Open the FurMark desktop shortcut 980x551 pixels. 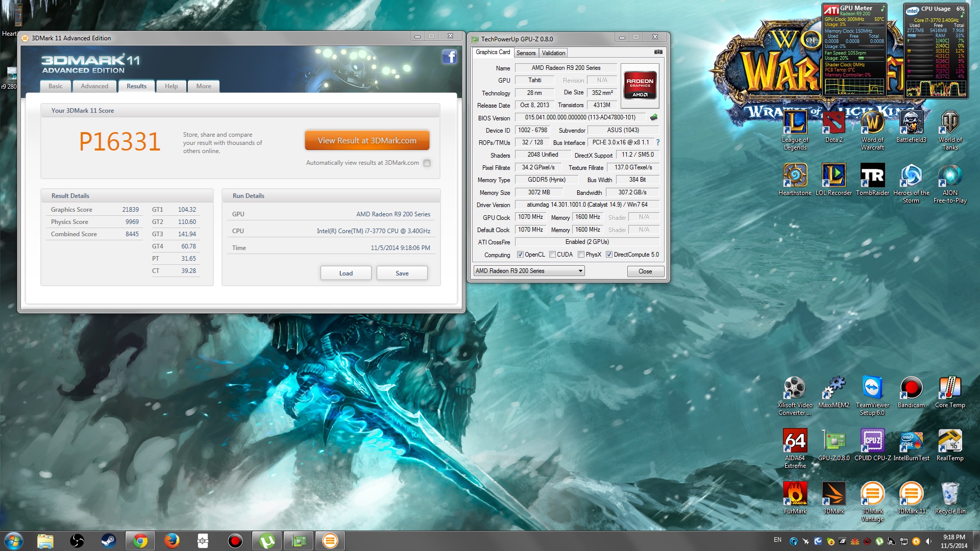795,494
